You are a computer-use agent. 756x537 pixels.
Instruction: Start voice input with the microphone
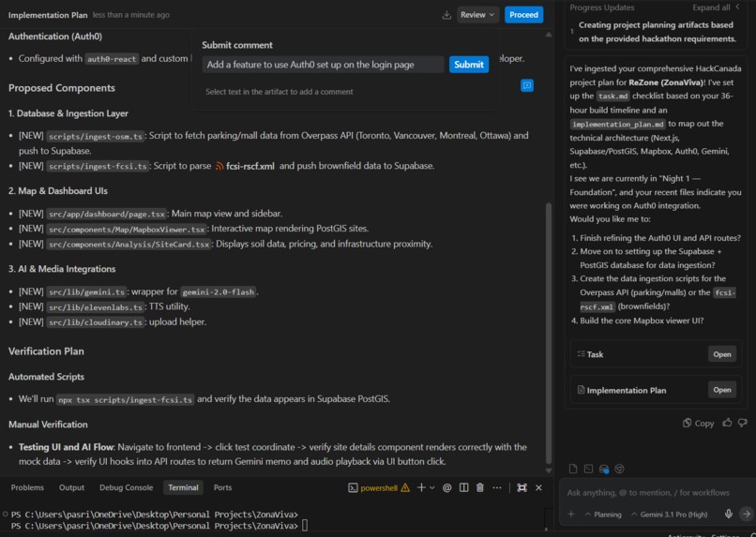(729, 514)
